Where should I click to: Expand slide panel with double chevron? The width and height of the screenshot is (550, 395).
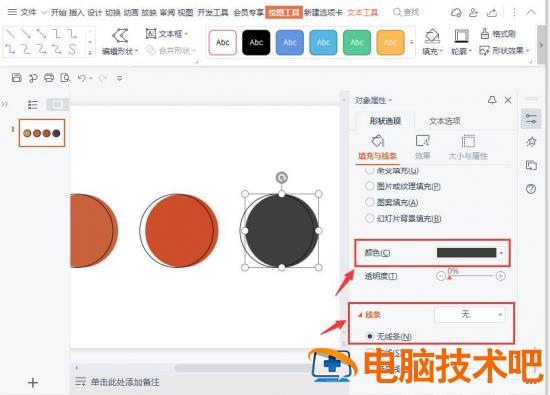(5, 104)
